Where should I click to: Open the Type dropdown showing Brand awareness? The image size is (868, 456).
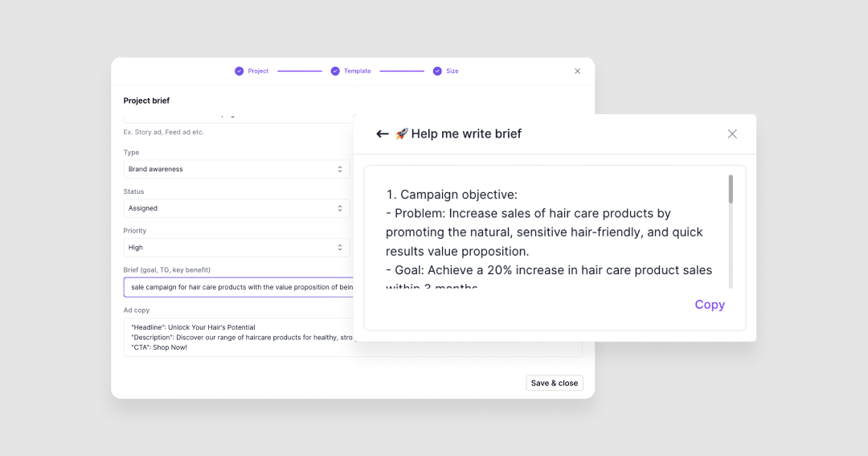click(236, 169)
